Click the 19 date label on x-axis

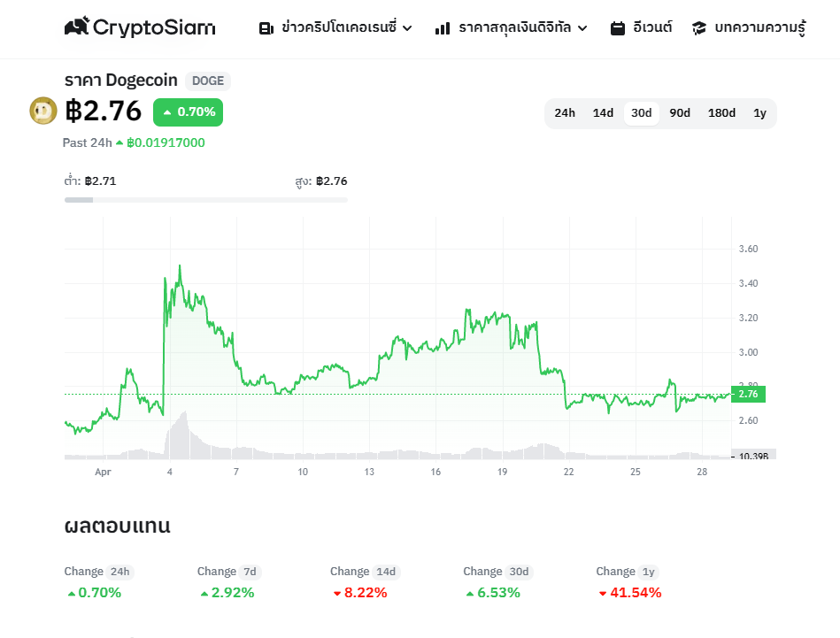tap(502, 472)
